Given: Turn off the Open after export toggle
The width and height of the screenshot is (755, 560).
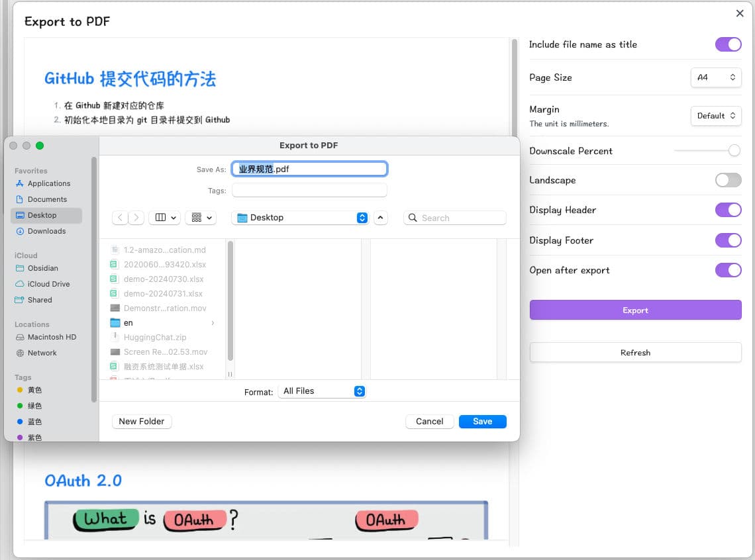Looking at the screenshot, I should [728, 270].
